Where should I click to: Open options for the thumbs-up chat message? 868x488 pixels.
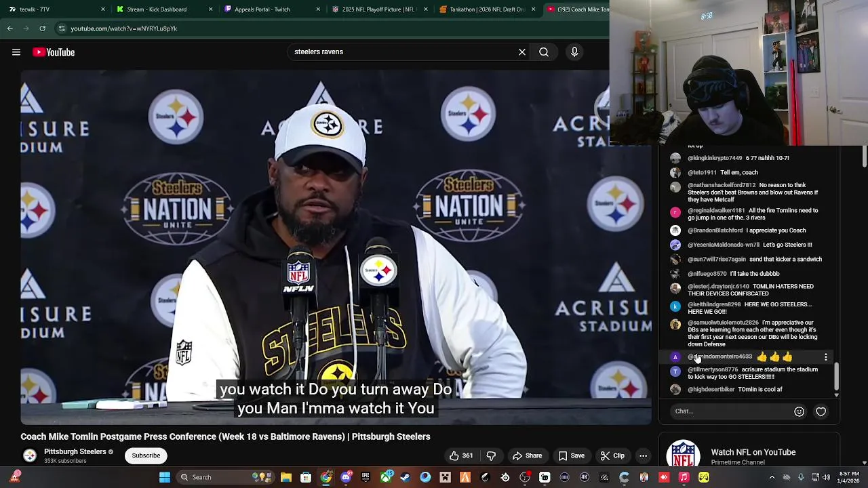click(826, 357)
